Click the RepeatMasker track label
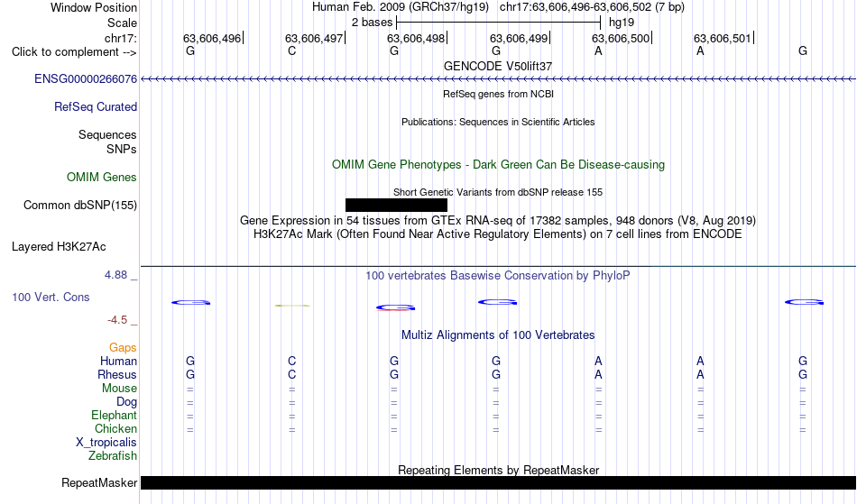This screenshot has width=857, height=504. pos(99,482)
